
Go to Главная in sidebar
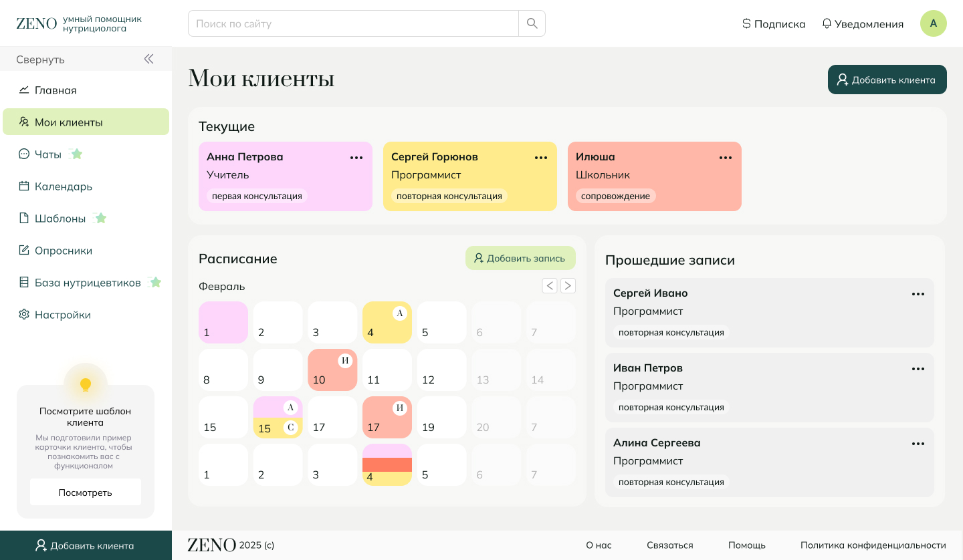tap(86, 90)
